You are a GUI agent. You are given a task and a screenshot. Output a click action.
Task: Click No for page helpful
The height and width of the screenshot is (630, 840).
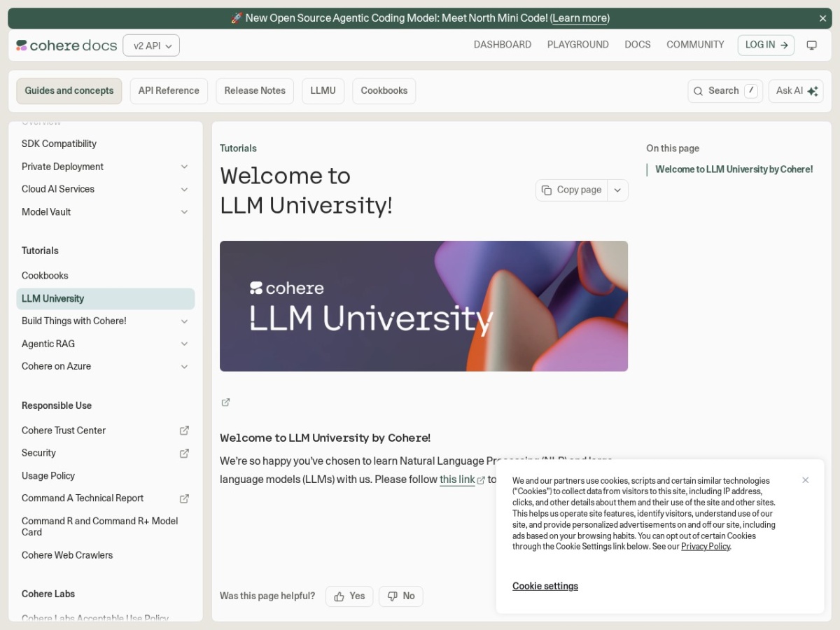[401, 596]
